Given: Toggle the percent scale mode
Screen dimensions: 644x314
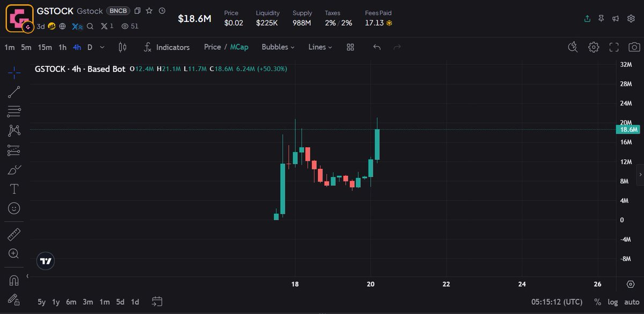Looking at the screenshot, I should click(x=597, y=302).
